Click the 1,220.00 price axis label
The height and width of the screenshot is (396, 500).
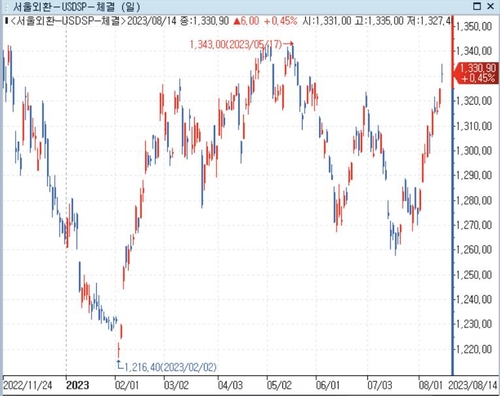(x=474, y=349)
